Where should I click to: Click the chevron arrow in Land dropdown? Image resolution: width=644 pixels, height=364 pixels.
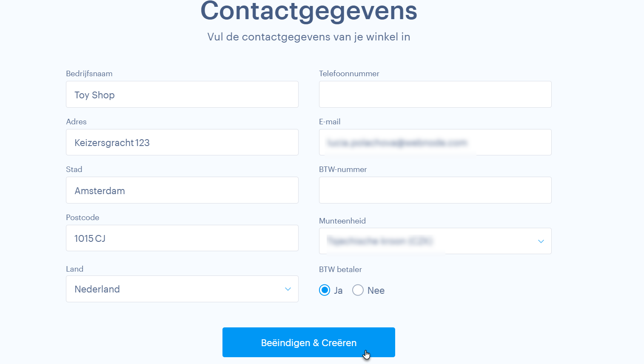[288, 289]
